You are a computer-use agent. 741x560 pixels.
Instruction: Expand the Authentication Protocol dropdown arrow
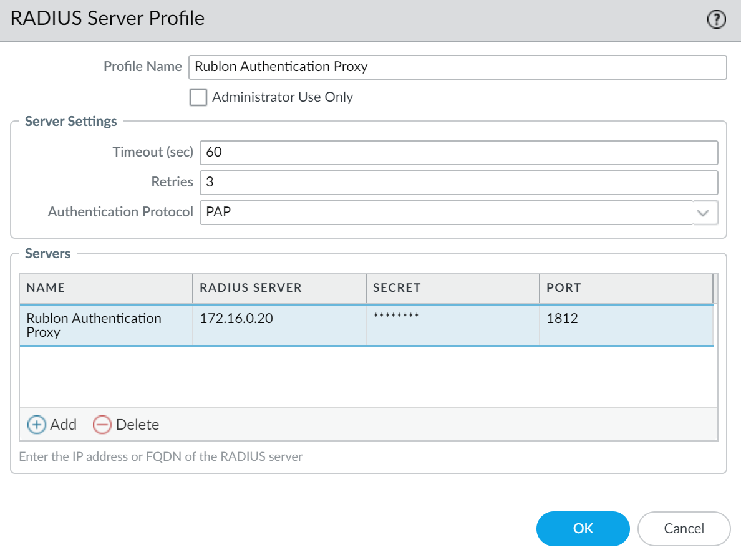704,213
